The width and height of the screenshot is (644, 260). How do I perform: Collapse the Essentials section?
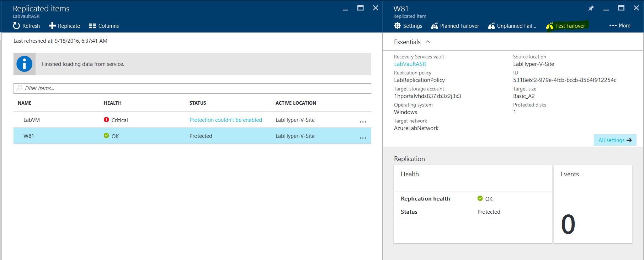(428, 42)
